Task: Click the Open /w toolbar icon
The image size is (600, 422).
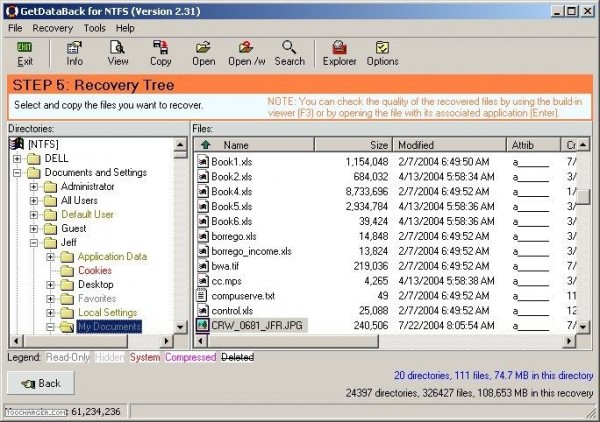Action: click(x=246, y=52)
